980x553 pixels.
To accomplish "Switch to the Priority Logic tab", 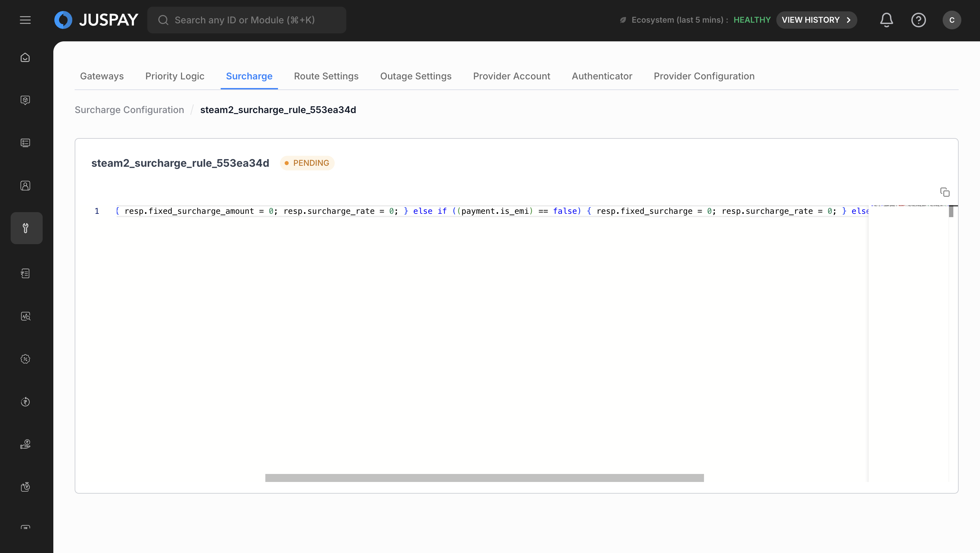I will pyautogui.click(x=175, y=76).
